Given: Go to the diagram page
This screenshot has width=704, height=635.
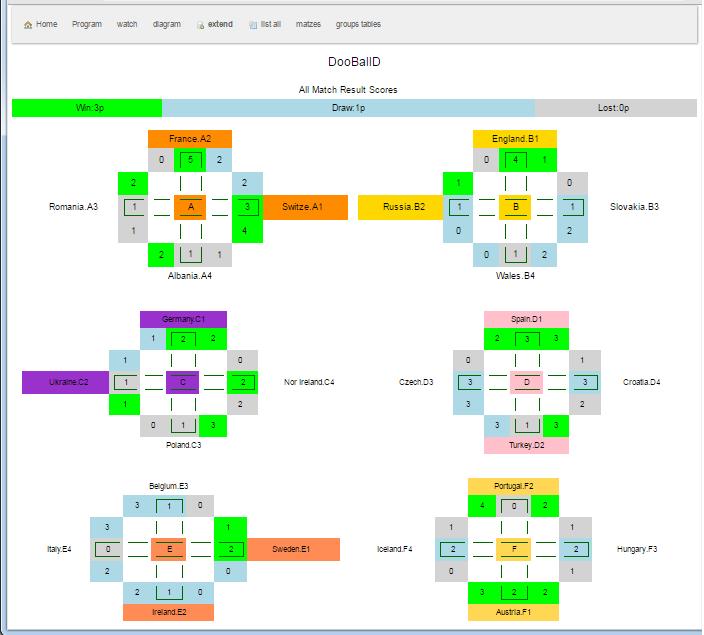Looking at the screenshot, I should click(167, 24).
